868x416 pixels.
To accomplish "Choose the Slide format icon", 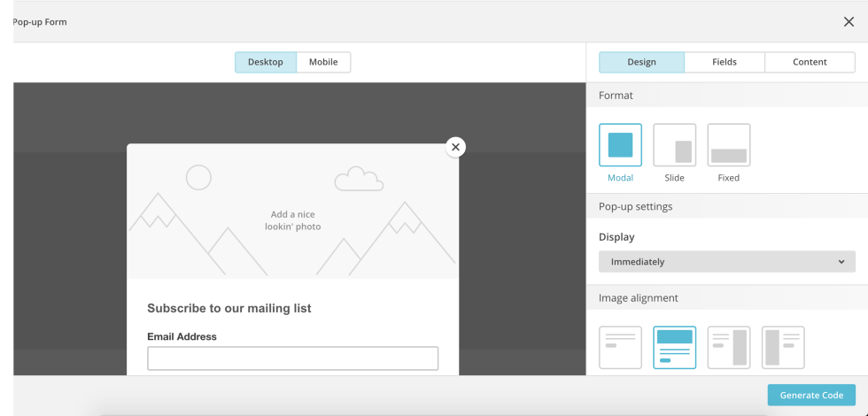I will click(x=674, y=145).
